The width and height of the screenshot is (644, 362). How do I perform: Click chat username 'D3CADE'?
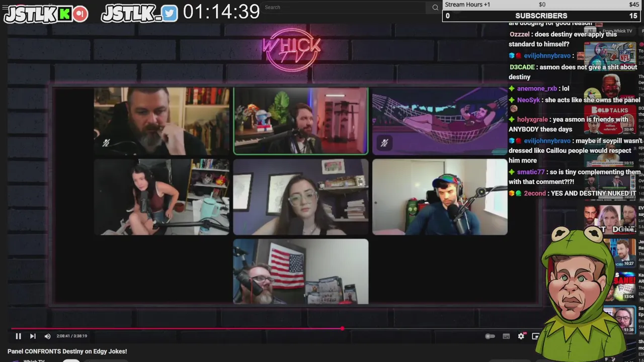[x=522, y=67]
